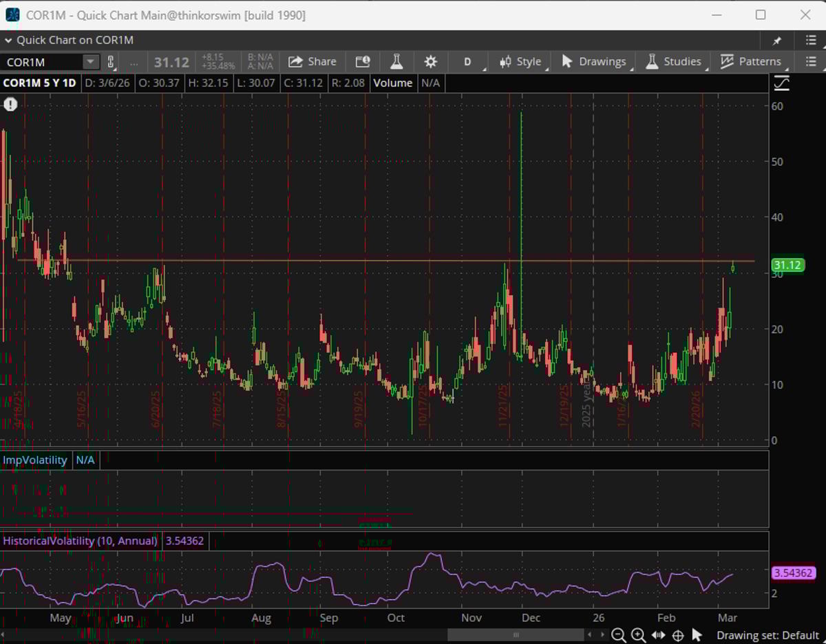826x644 pixels.
Task: Activate the crosshair targeting tool
Action: click(677, 635)
